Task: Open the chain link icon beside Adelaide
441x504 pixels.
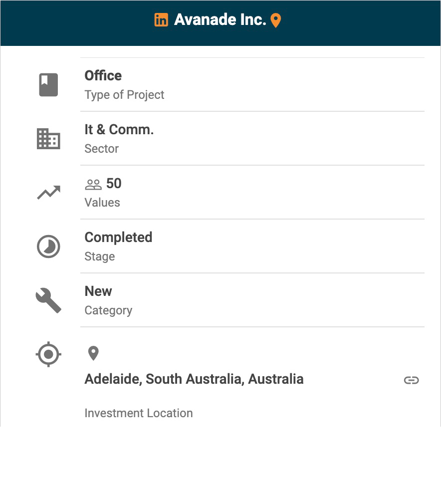Action: click(411, 381)
